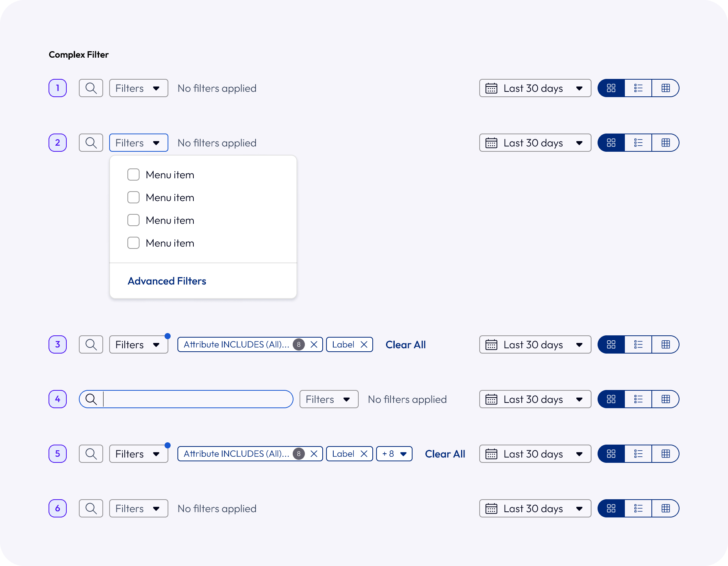Click the list view icon in row 6
The height and width of the screenshot is (566, 728).
[x=639, y=508]
